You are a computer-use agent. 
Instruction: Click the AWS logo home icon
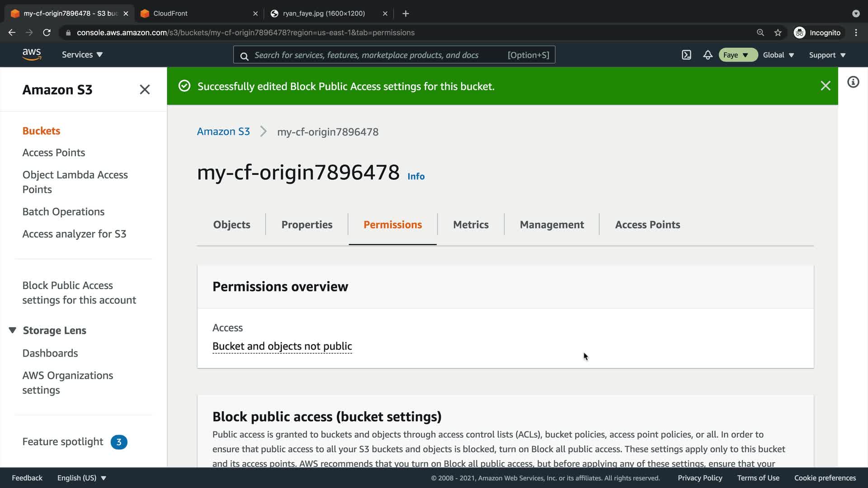(32, 54)
